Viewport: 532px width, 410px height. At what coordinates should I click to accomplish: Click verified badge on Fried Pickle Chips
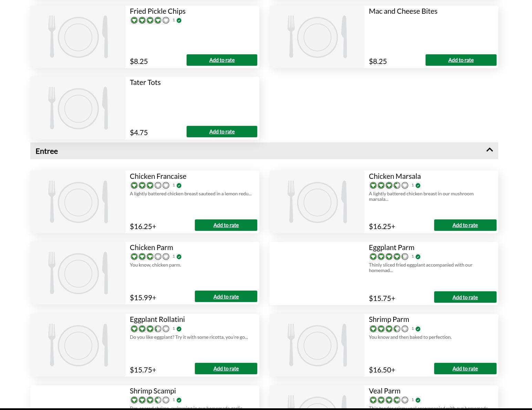pyautogui.click(x=179, y=21)
